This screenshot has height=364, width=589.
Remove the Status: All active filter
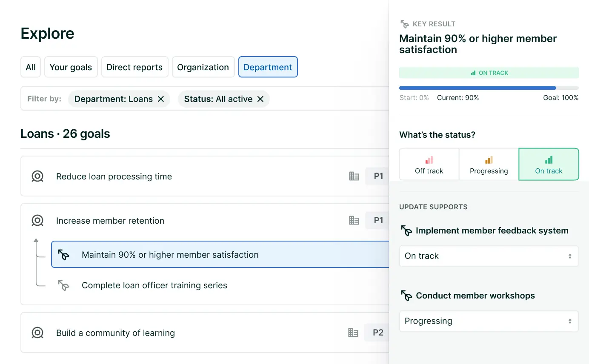click(x=260, y=99)
